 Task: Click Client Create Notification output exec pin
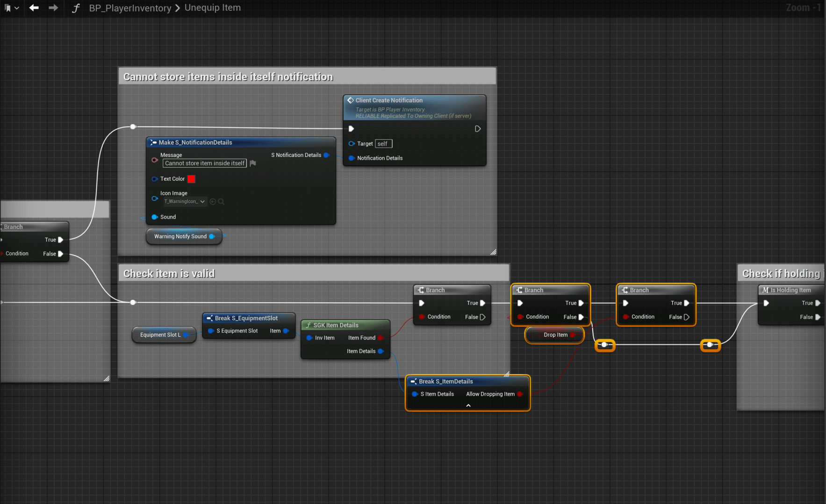pos(478,129)
